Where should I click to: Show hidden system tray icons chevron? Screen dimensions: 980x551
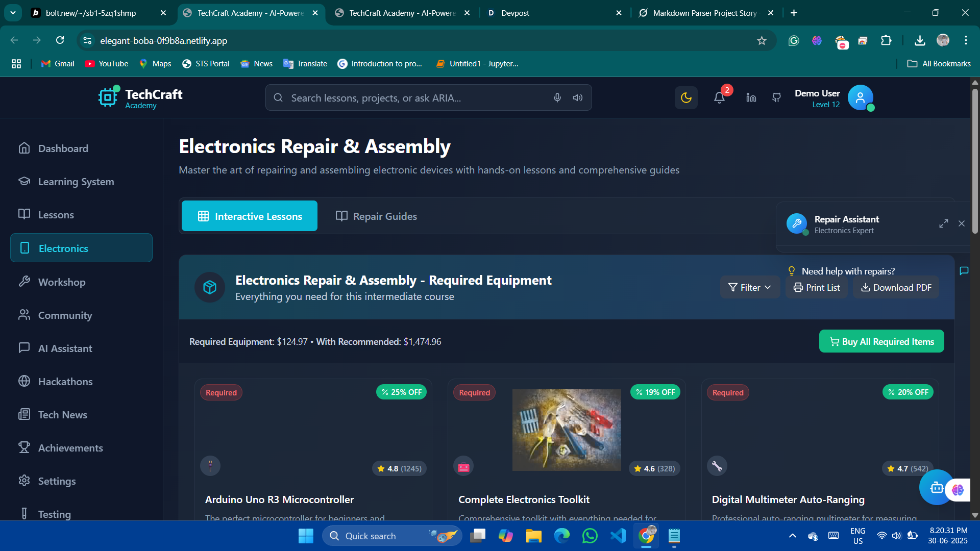[x=792, y=536]
